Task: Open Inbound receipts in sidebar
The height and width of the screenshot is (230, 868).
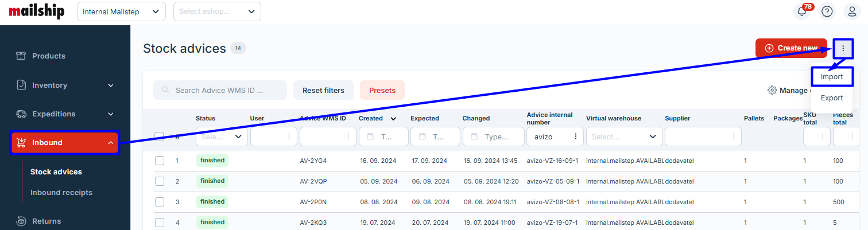Action: coord(61,193)
